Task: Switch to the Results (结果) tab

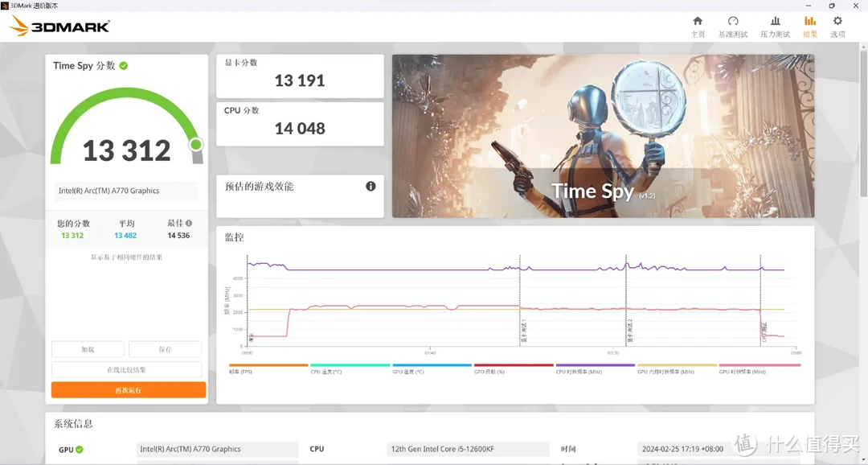Action: click(810, 26)
